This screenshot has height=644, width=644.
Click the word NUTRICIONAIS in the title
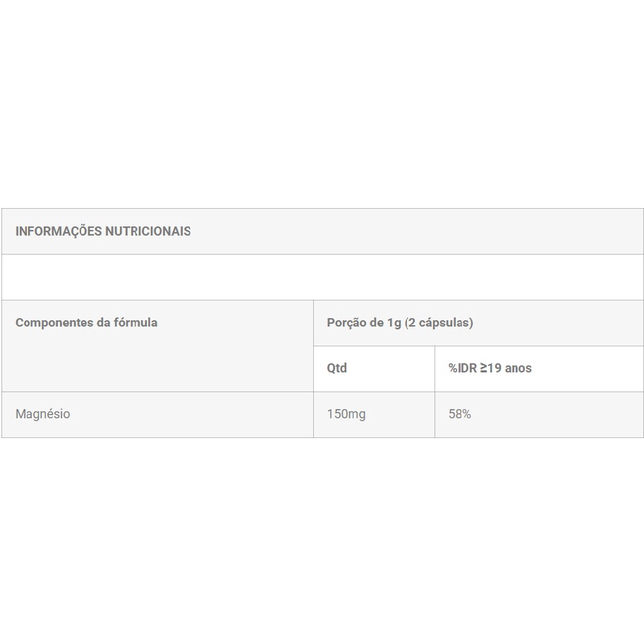[147, 231]
